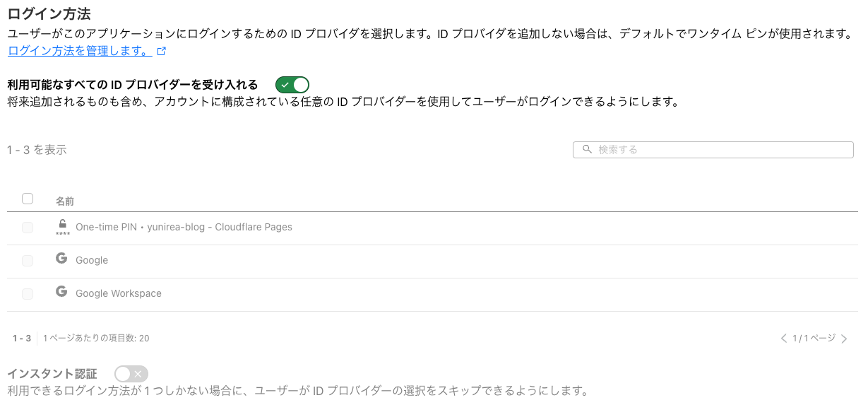Image resolution: width=868 pixels, height=417 pixels.
Task: Open the ログイン方法を管理します link
Action: 79,51
